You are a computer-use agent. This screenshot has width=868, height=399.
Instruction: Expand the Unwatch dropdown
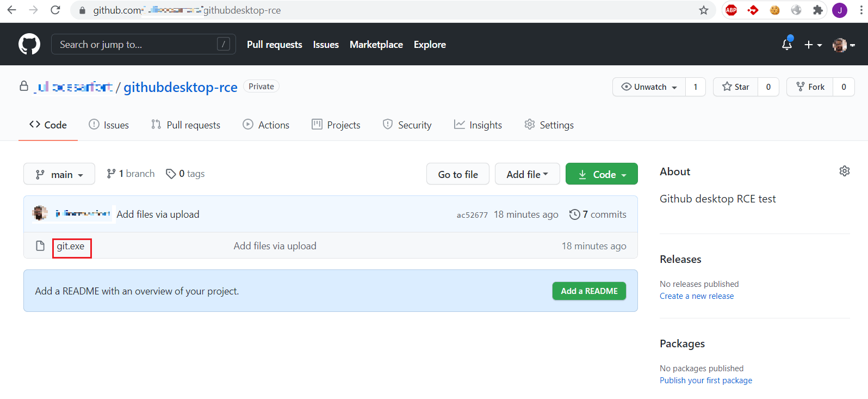(649, 87)
